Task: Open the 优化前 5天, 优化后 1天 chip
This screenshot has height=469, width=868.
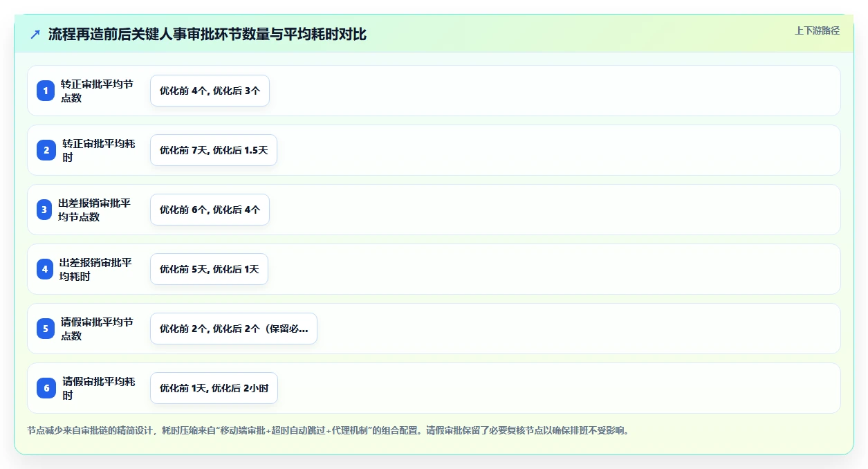Action: (209, 269)
